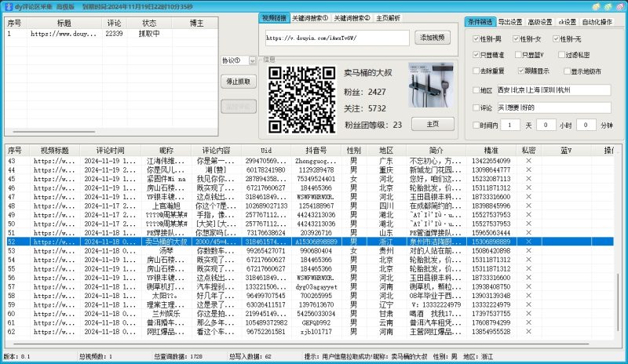Toggle the 跟随显示 checkbox

click(520, 71)
